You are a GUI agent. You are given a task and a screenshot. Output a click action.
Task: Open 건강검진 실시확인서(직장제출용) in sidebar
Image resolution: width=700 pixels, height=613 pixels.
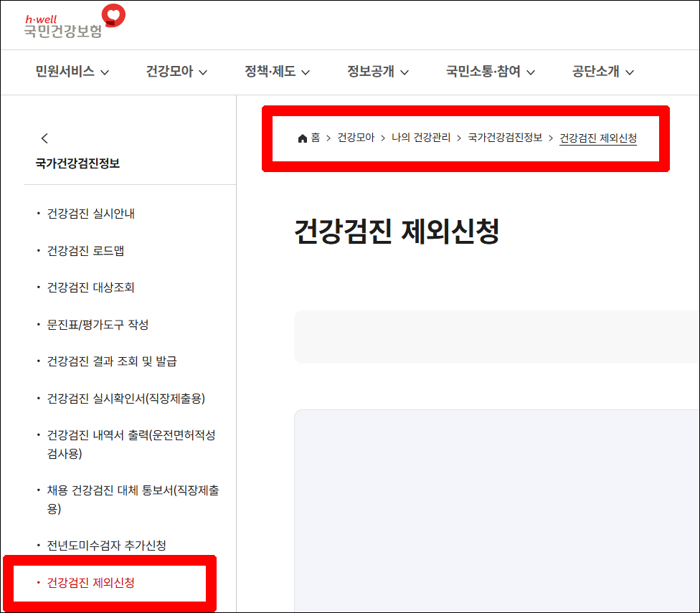point(126,399)
